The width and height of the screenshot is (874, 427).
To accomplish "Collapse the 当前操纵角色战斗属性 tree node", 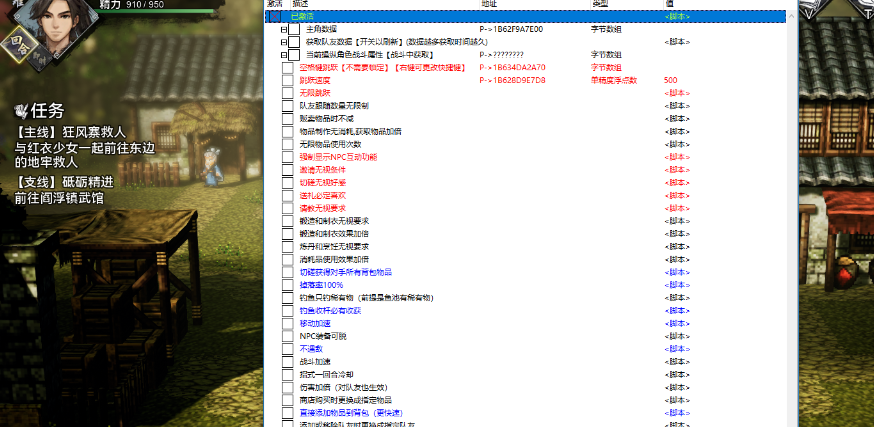I will click(x=284, y=55).
